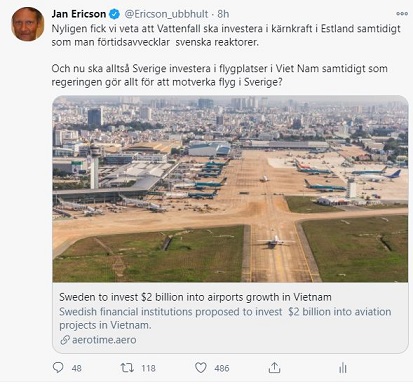
Task: Click the retweet arrows icon
Action: point(127,368)
